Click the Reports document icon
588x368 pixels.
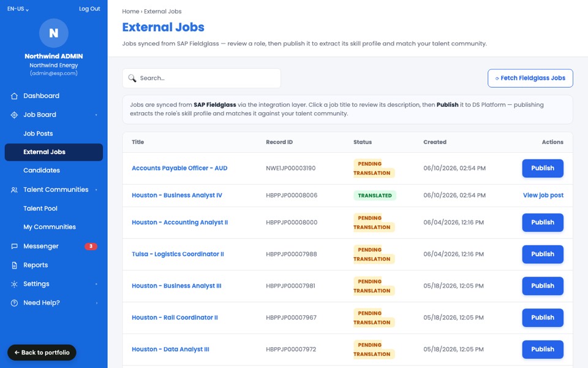click(14, 265)
